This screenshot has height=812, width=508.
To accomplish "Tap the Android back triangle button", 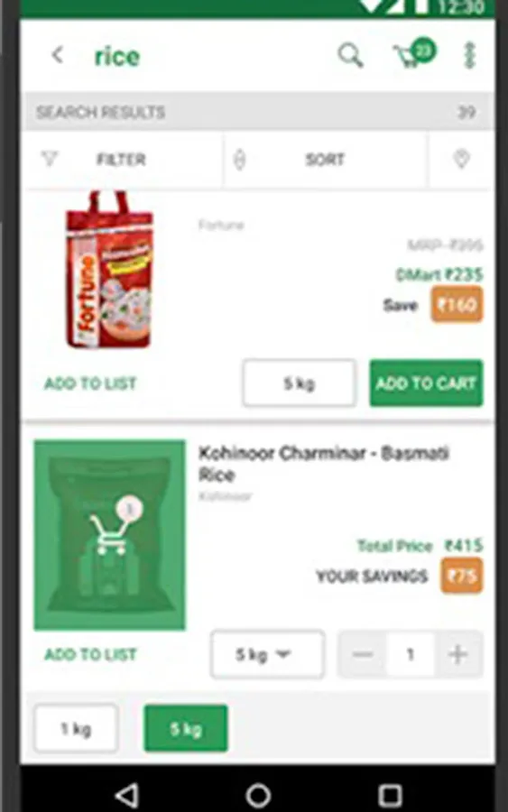I will (x=127, y=794).
